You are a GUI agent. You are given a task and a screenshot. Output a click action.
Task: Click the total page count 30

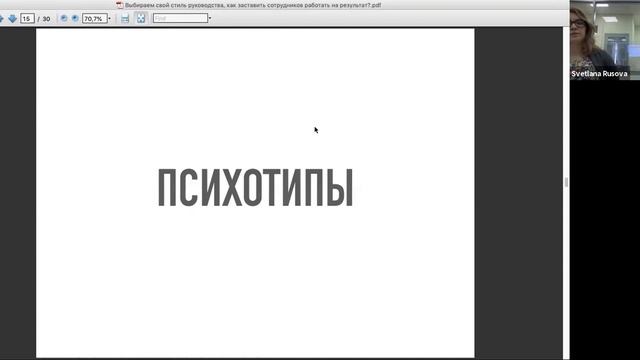click(x=46, y=19)
